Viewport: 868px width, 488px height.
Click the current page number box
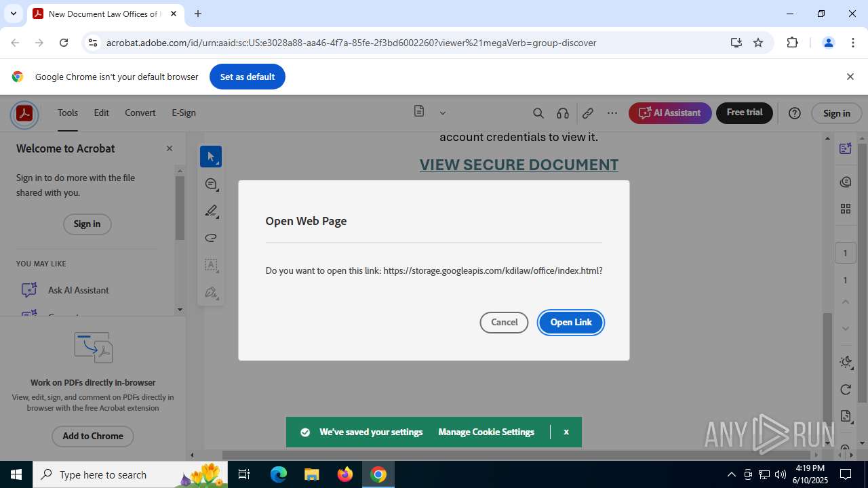[845, 253]
